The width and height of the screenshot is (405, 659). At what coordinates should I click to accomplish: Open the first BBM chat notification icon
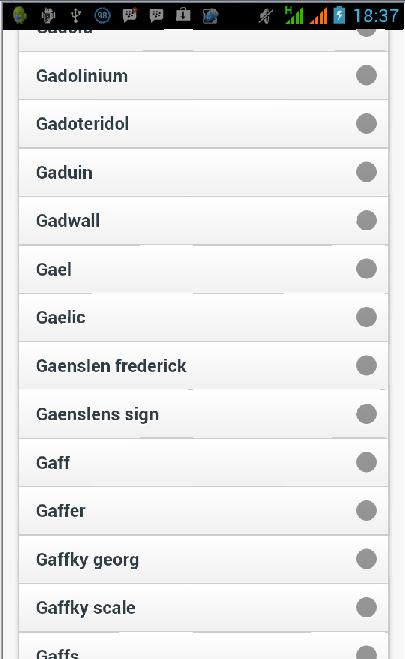(129, 16)
